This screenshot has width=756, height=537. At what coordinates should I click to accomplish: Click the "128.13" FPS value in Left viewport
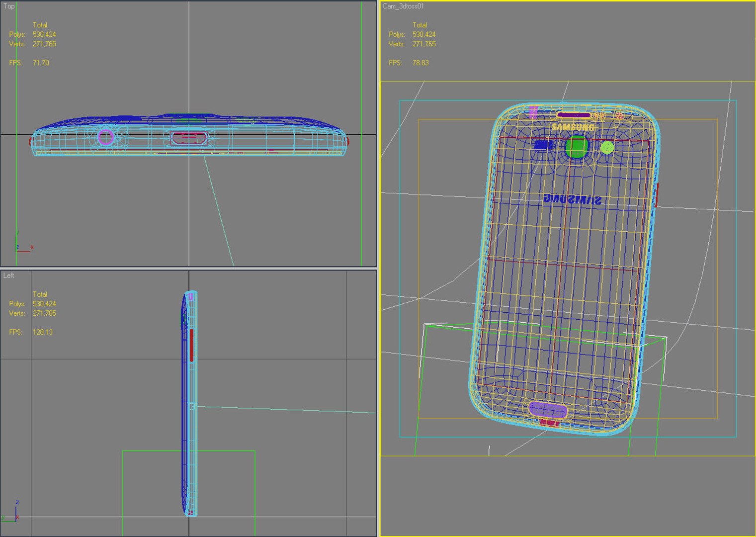pyautogui.click(x=43, y=332)
